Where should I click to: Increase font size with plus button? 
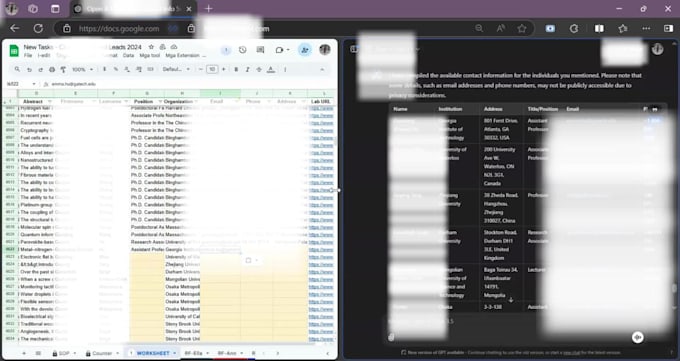[223, 69]
